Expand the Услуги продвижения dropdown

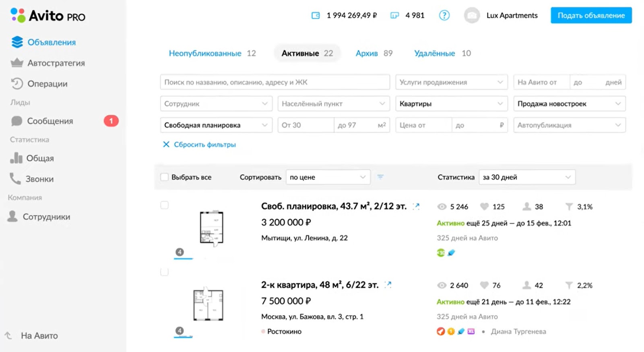[451, 82]
